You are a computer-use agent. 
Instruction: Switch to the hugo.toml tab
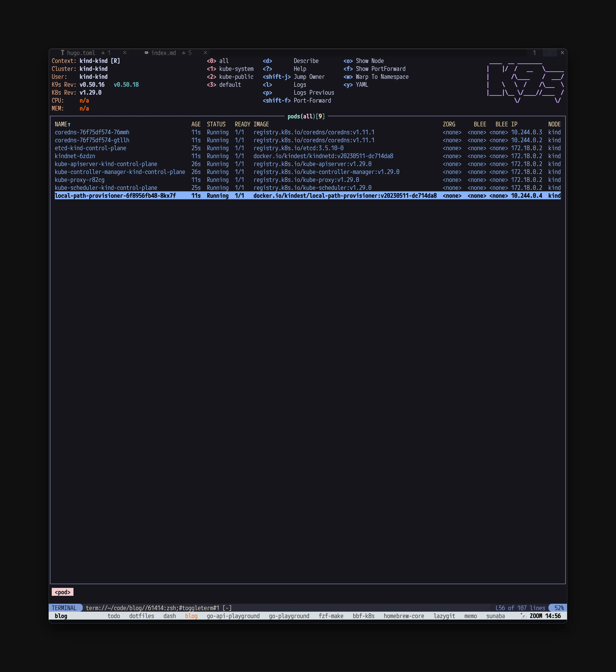click(x=81, y=53)
